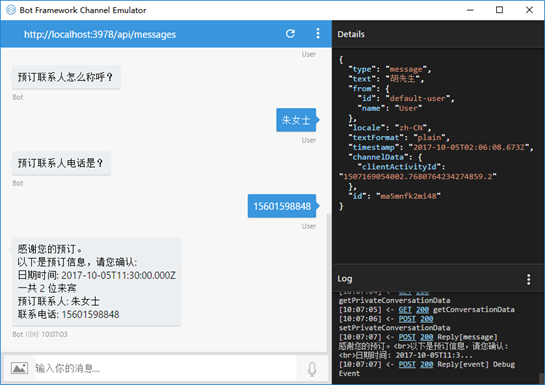Click the Bot Framework Channel Emulator app icon
This screenshot has height=385, width=545.
point(11,10)
